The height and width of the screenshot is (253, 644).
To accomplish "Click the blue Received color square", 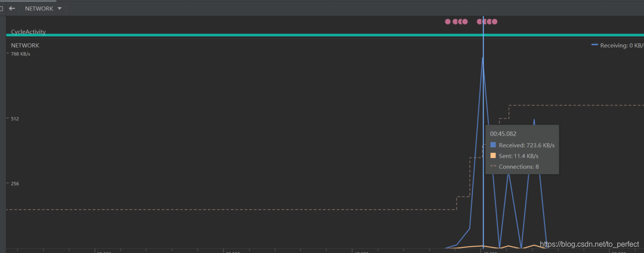I will (x=493, y=145).
